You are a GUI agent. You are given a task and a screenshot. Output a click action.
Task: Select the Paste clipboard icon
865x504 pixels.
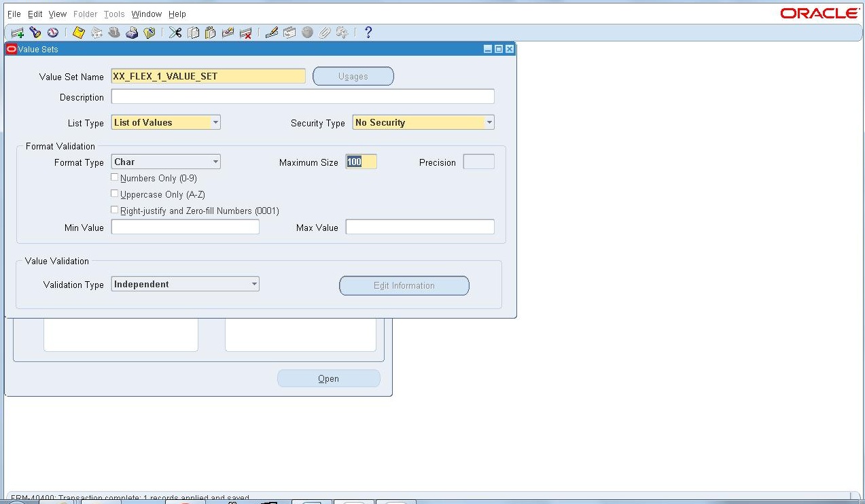209,32
